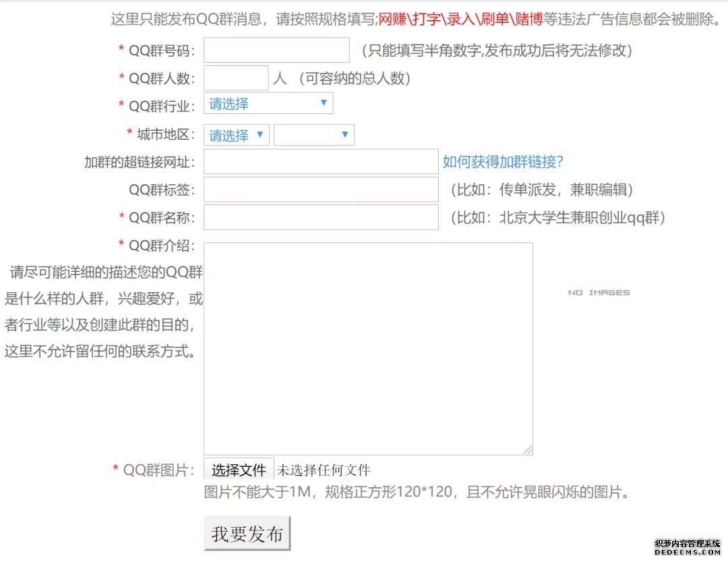Click inside the QQ群介绍 text area
The height and width of the screenshot is (562, 728).
[x=368, y=348]
